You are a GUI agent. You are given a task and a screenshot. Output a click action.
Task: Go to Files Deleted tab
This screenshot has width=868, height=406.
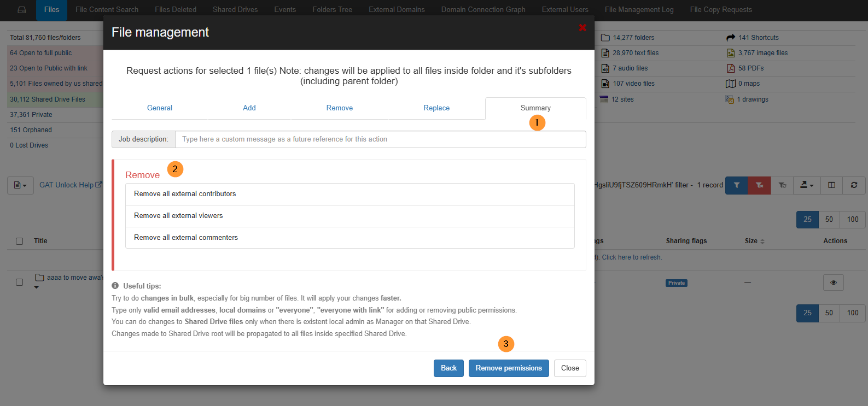pos(176,10)
